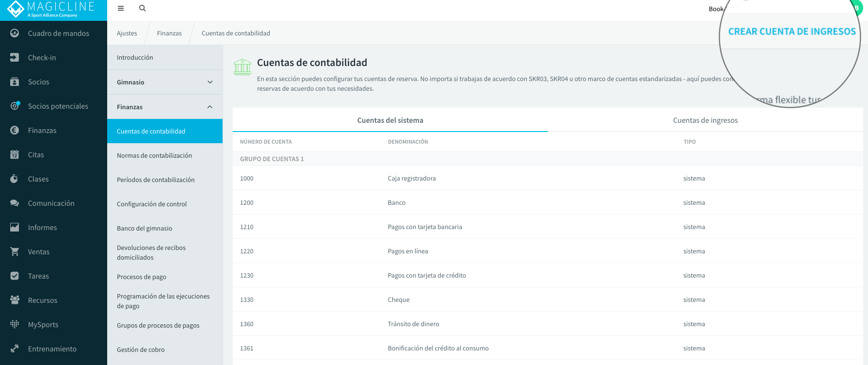
Task: Click the Denominación column header
Action: click(408, 142)
